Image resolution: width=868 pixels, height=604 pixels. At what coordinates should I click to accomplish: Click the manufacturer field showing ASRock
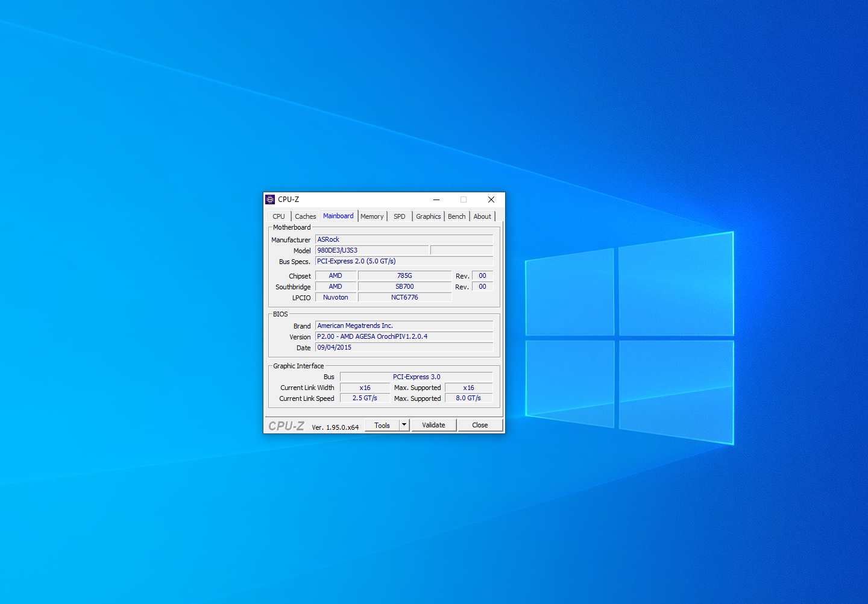[x=404, y=239]
